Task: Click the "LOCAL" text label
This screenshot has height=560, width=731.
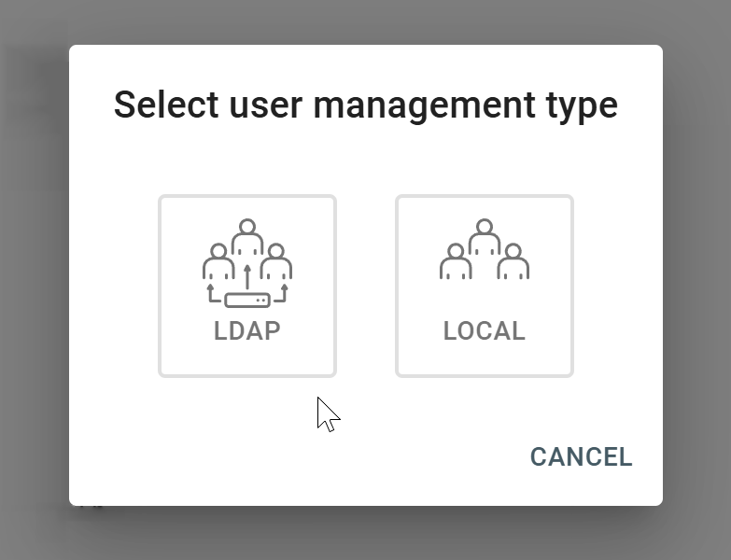Action: pyautogui.click(x=484, y=331)
